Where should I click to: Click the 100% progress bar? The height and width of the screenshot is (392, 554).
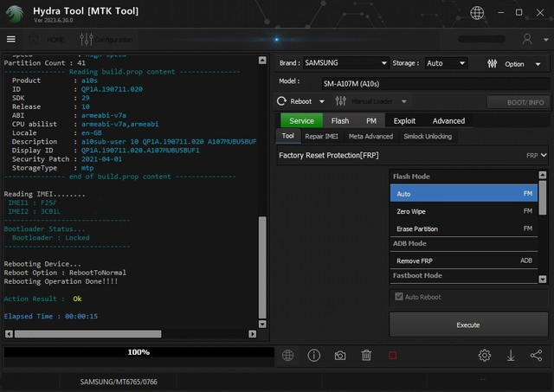pyautogui.click(x=138, y=352)
